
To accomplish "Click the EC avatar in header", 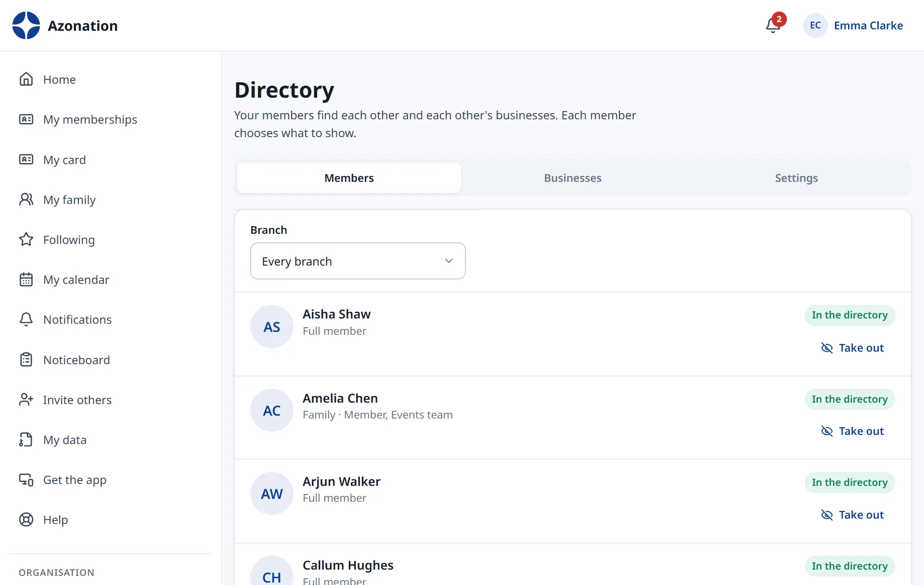I will pyautogui.click(x=815, y=25).
